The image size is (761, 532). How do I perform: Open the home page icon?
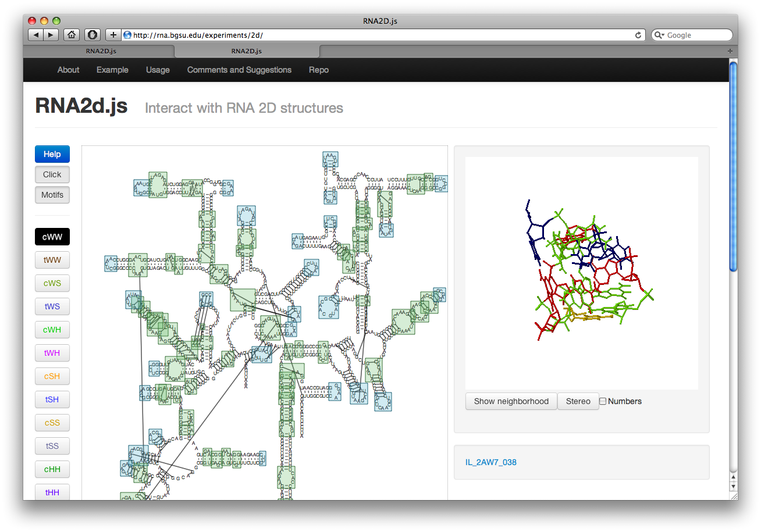[x=72, y=35]
